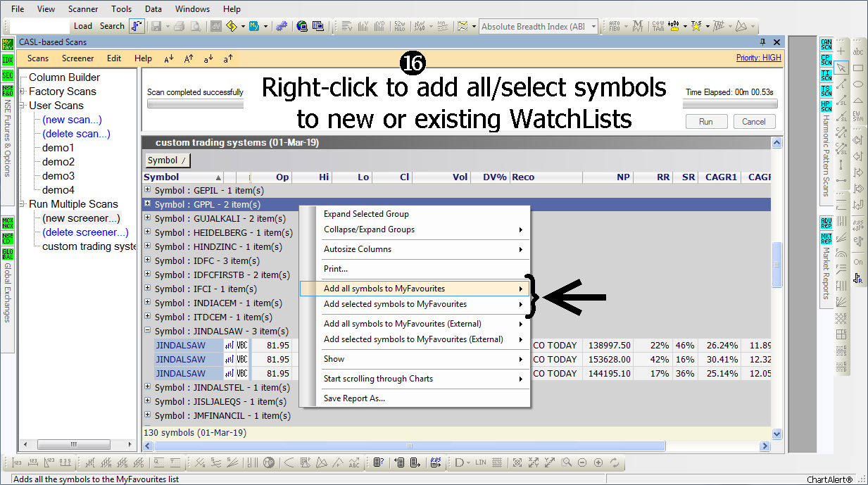The height and width of the screenshot is (485, 868).
Task: Click the TAS star toolbar icon
Action: click(x=696, y=26)
